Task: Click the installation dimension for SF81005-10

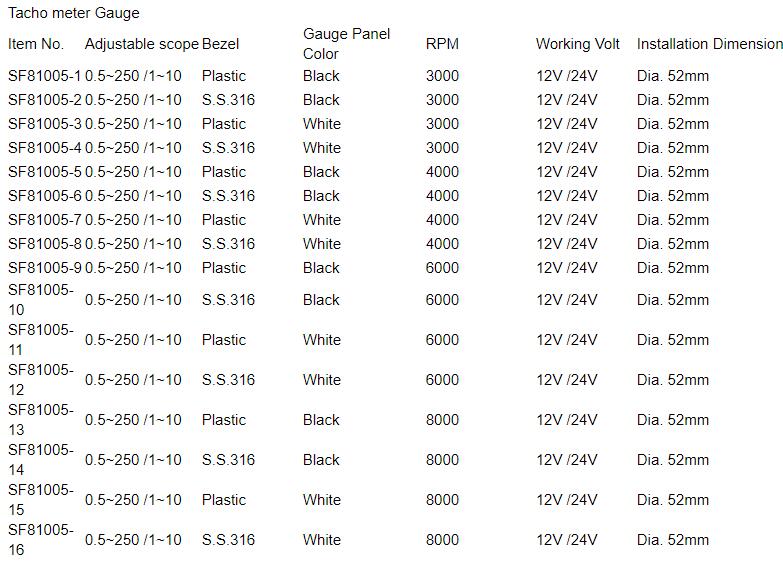Action: (x=672, y=300)
